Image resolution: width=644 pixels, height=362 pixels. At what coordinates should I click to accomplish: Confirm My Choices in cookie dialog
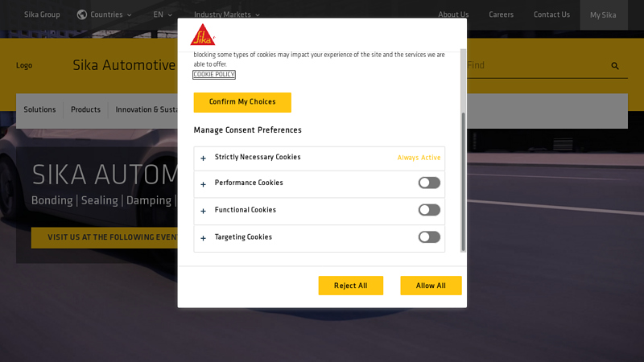coord(242,102)
